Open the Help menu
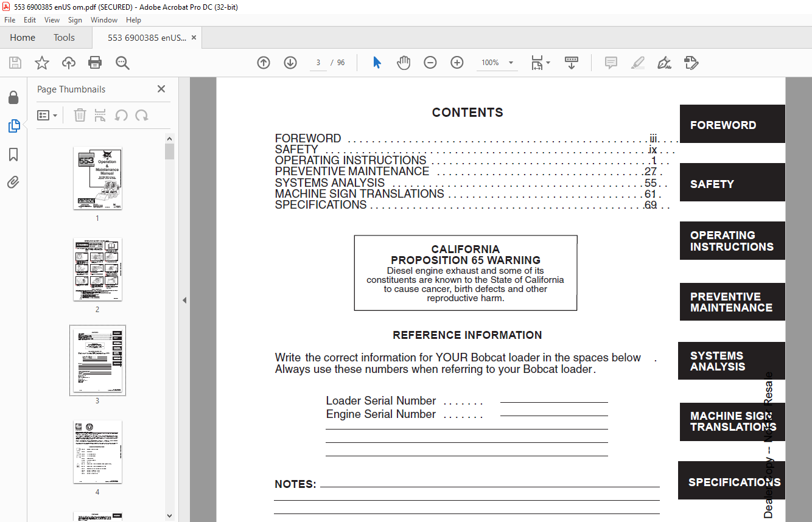The width and height of the screenshot is (812, 522). coord(133,20)
